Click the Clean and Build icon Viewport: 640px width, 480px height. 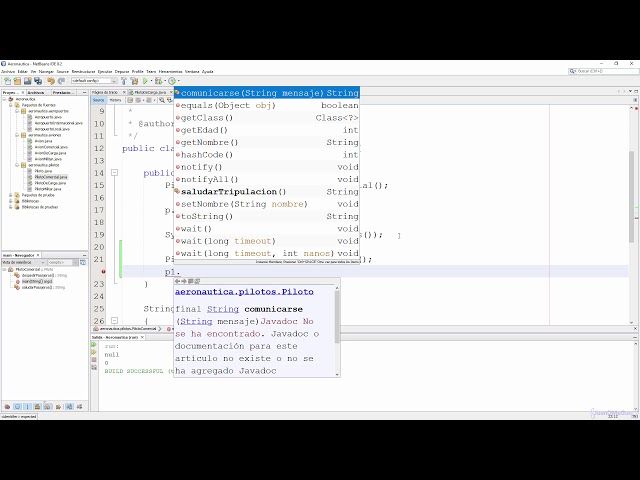(x=134, y=81)
